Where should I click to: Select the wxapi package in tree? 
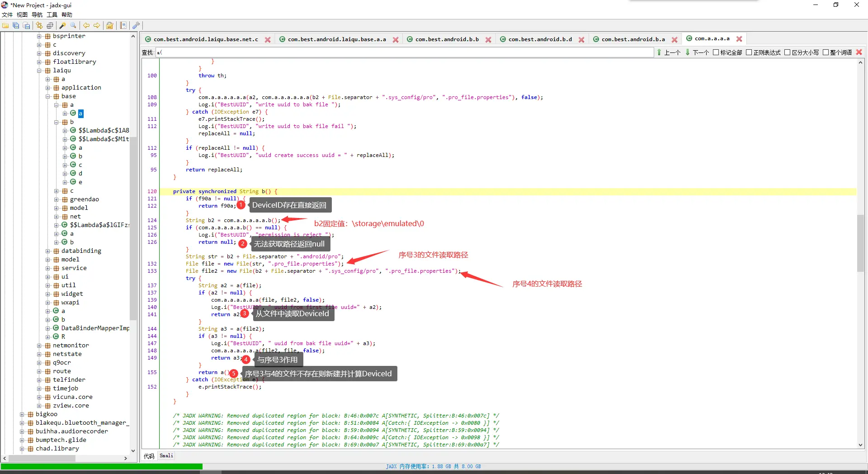[x=70, y=303]
